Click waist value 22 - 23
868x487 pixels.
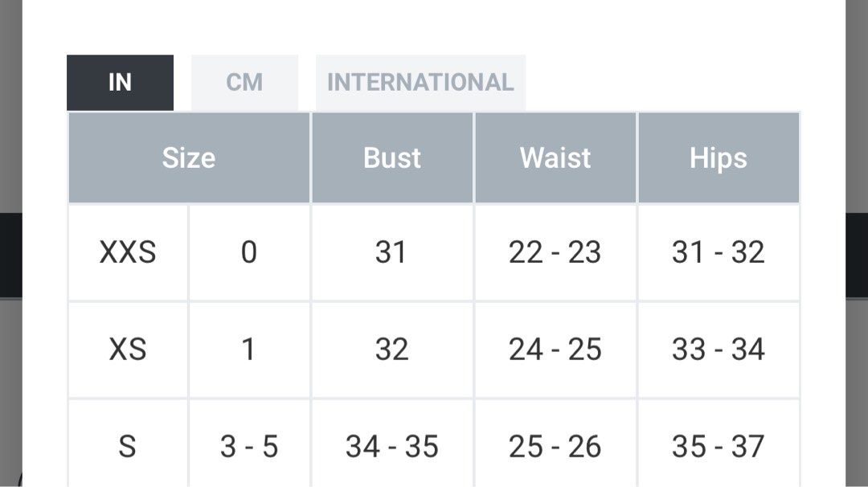tap(555, 252)
